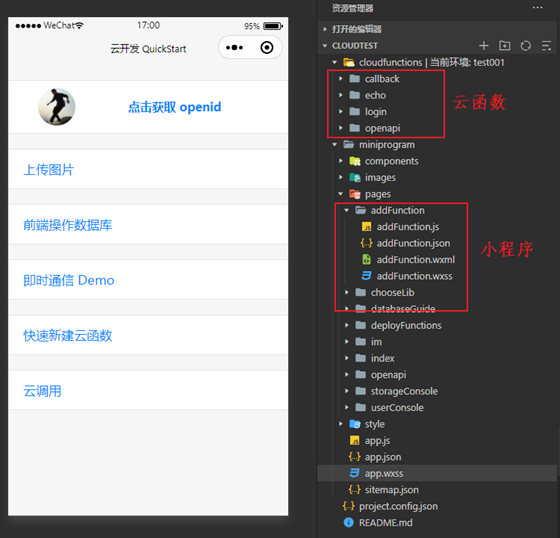Collapse the CLOUDTEST project section
560x538 pixels.
pyautogui.click(x=325, y=46)
